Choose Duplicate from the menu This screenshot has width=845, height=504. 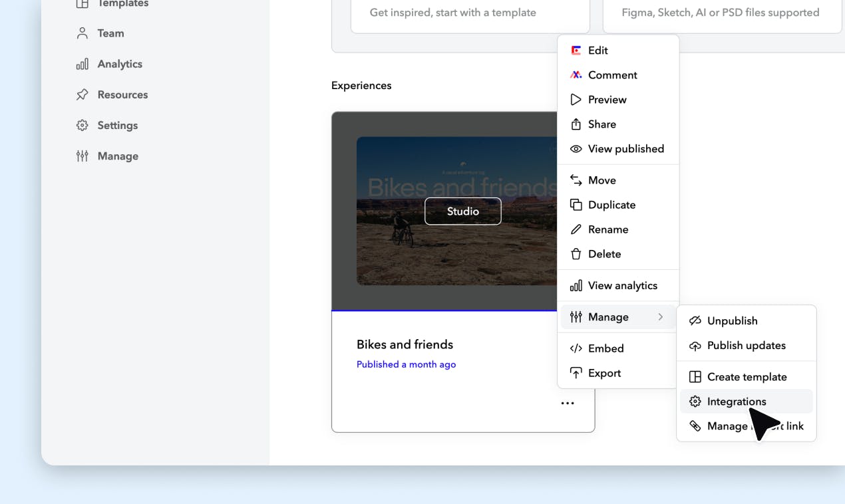618,205
